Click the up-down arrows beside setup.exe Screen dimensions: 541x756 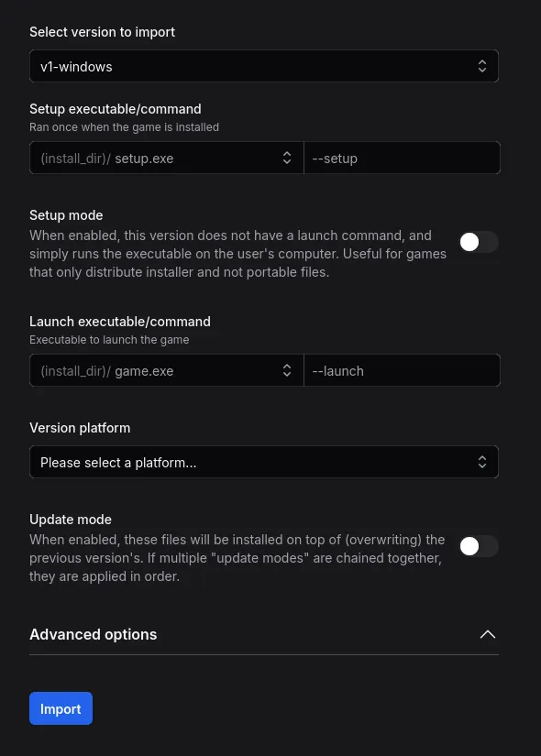(287, 158)
